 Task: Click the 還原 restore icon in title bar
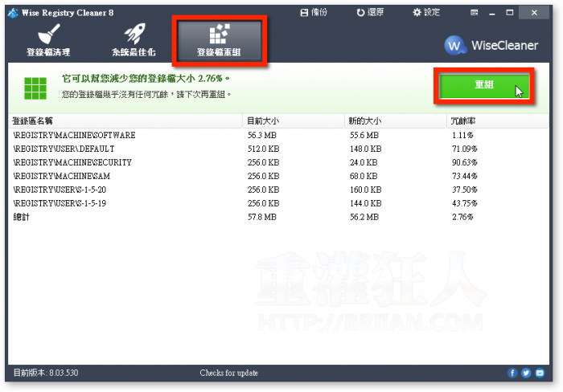372,12
